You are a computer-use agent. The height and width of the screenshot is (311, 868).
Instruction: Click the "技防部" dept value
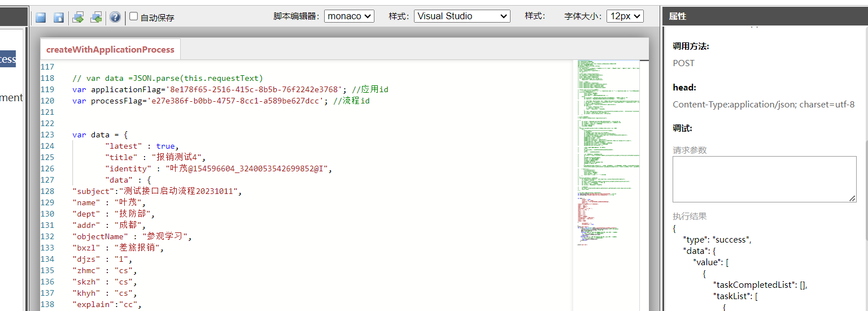pos(133,214)
